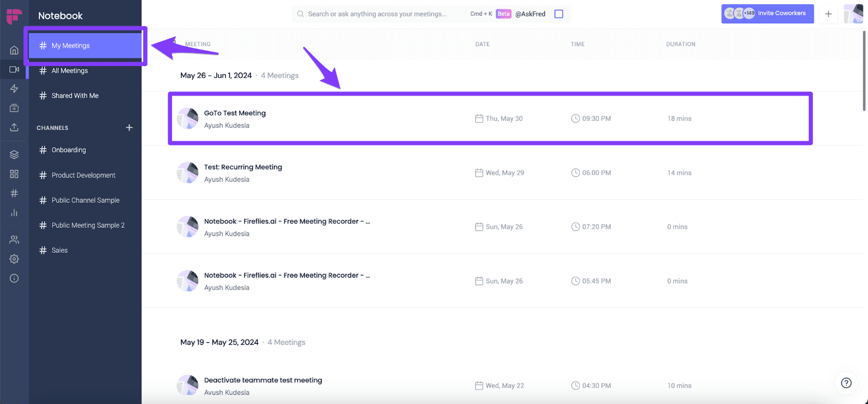The height and width of the screenshot is (404, 868).
Task: Open the apps grid icon
Action: tap(14, 174)
